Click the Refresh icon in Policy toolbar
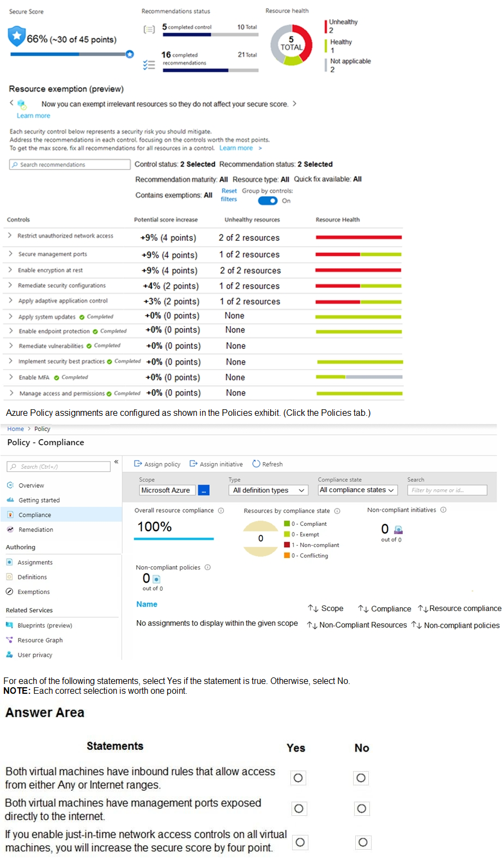 (x=256, y=464)
